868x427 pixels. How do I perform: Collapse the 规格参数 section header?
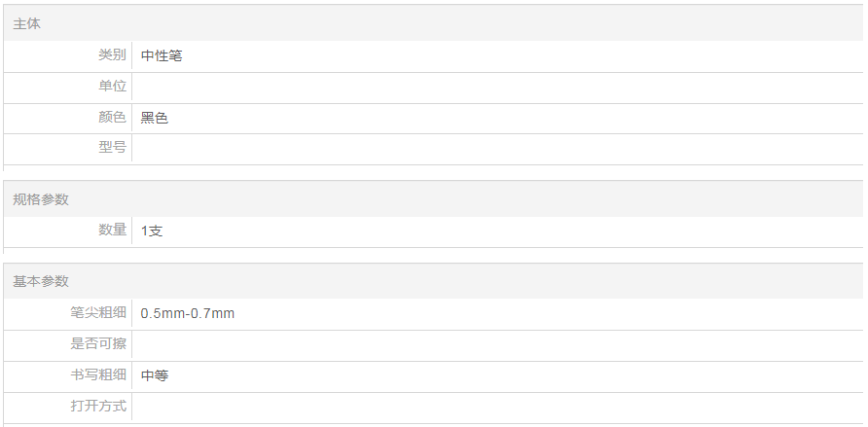pos(41,199)
